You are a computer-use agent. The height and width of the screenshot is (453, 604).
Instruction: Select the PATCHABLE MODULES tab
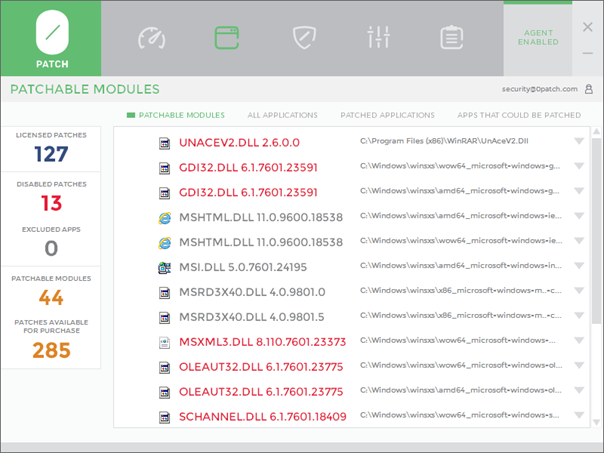(x=176, y=115)
